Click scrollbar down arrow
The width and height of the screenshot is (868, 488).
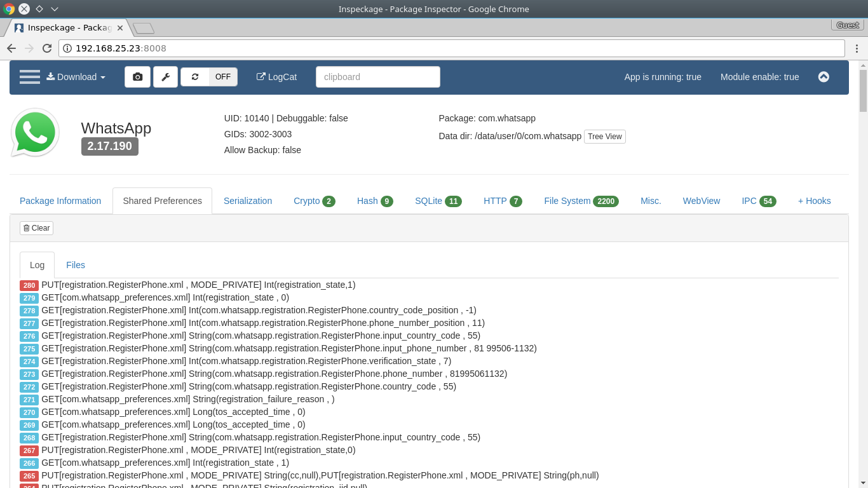pos(863,483)
